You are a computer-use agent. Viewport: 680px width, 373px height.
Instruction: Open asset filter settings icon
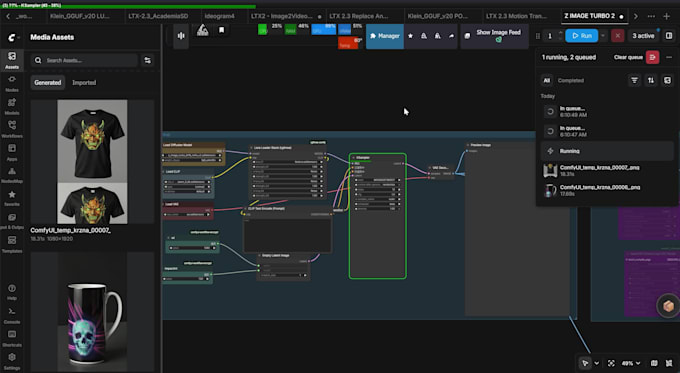click(x=147, y=60)
